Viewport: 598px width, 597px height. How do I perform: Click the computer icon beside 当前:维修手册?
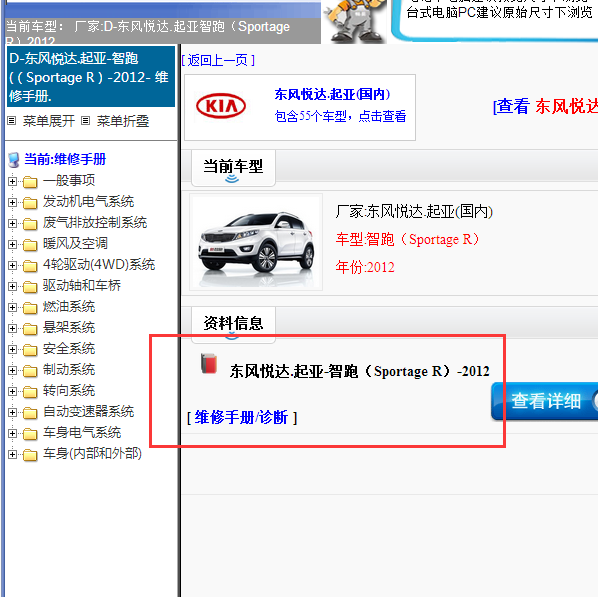pos(14,160)
